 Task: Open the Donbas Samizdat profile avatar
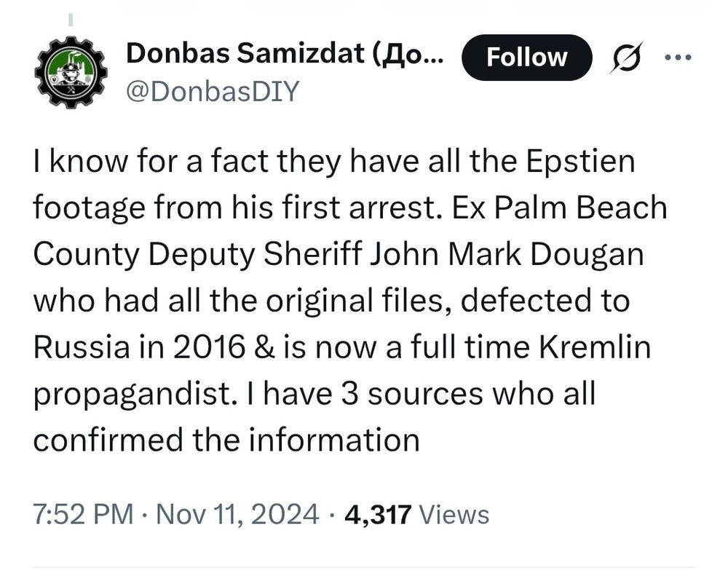pos(71,73)
